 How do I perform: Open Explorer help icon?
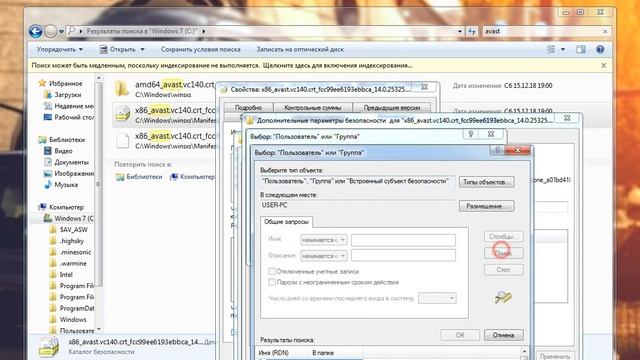pyautogui.click(x=600, y=49)
